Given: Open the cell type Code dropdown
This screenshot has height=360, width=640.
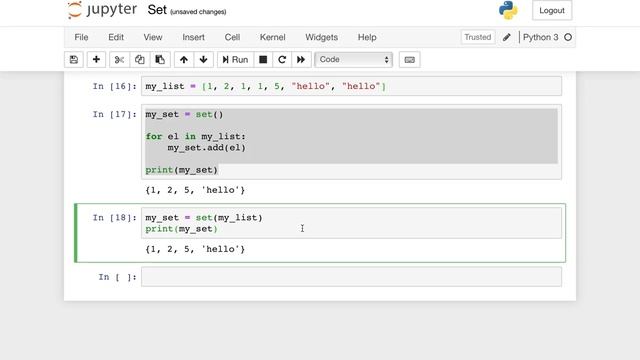Looking at the screenshot, I should (x=353, y=60).
